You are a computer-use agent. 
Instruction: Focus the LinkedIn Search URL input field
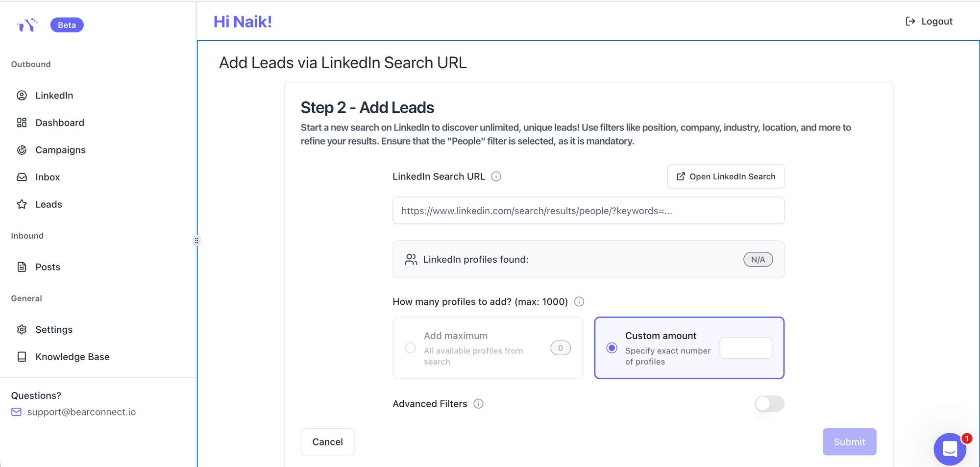coord(588,211)
